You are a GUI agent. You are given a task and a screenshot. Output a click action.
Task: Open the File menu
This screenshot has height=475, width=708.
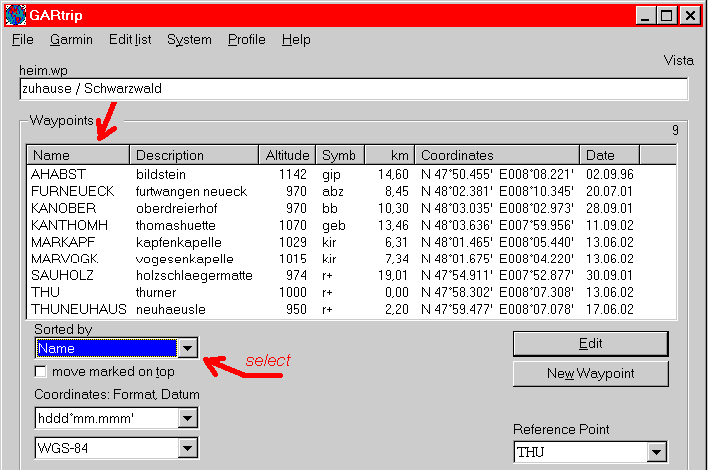pyautogui.click(x=22, y=40)
